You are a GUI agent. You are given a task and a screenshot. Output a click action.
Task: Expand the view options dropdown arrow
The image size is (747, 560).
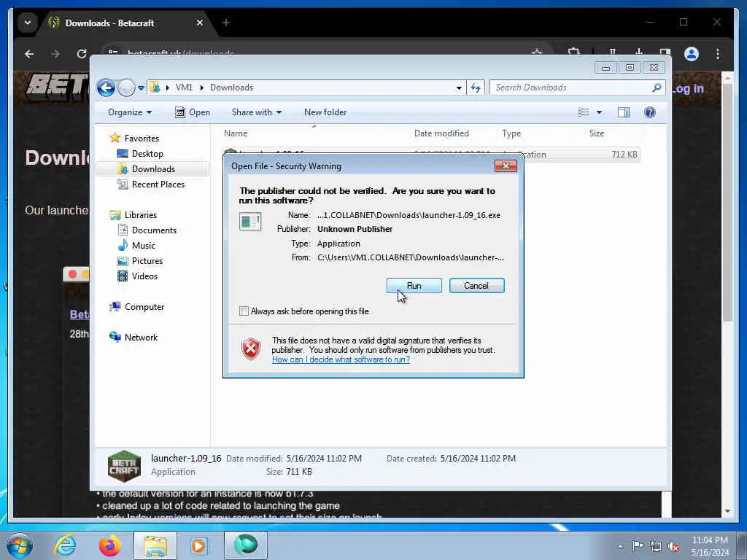(x=600, y=112)
